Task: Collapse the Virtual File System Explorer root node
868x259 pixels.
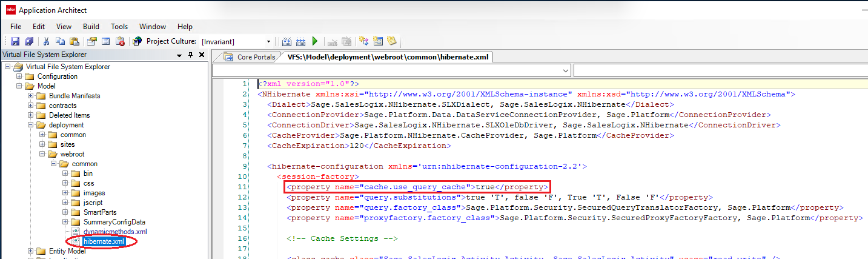Action: coord(7,67)
